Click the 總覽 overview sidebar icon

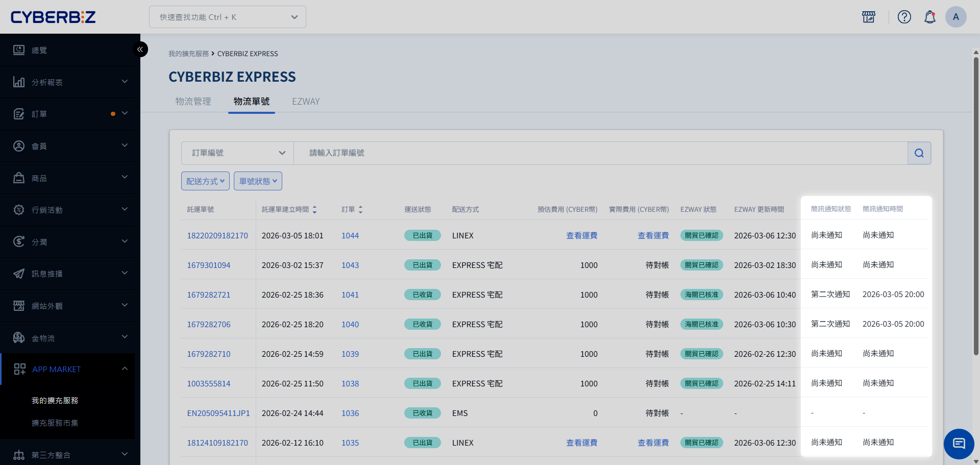(x=19, y=50)
